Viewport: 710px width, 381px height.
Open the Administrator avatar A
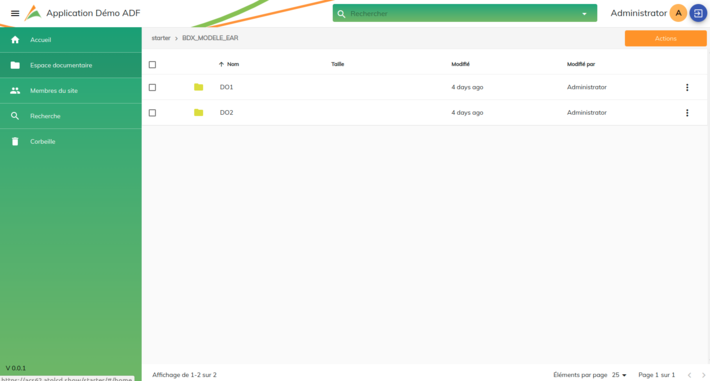678,13
